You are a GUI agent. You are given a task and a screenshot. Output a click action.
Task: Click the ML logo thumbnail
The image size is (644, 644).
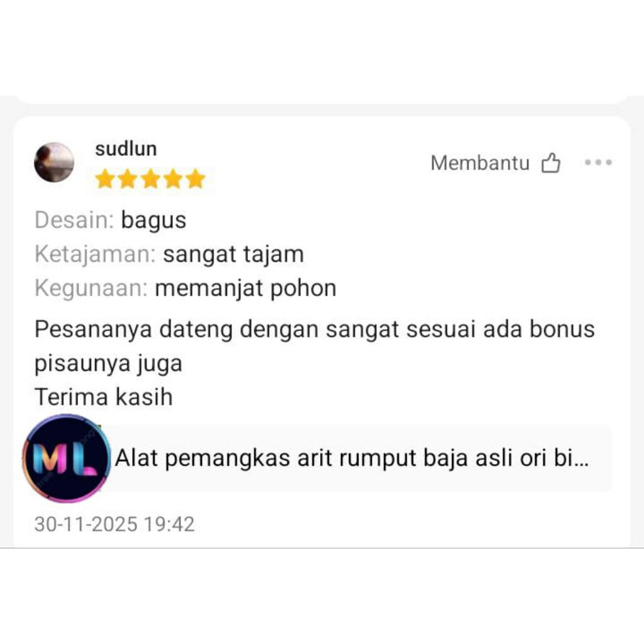[x=67, y=458]
